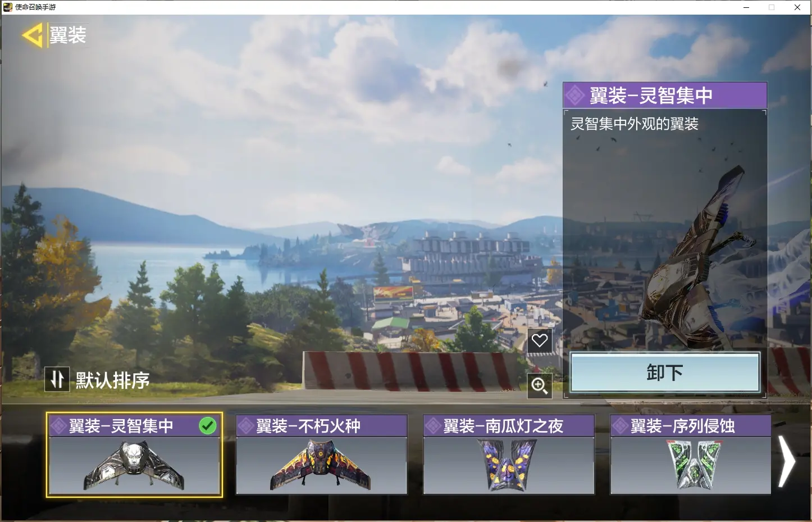Click the green equipped checkmark on 灵智集中
812x522 pixels.
click(208, 426)
